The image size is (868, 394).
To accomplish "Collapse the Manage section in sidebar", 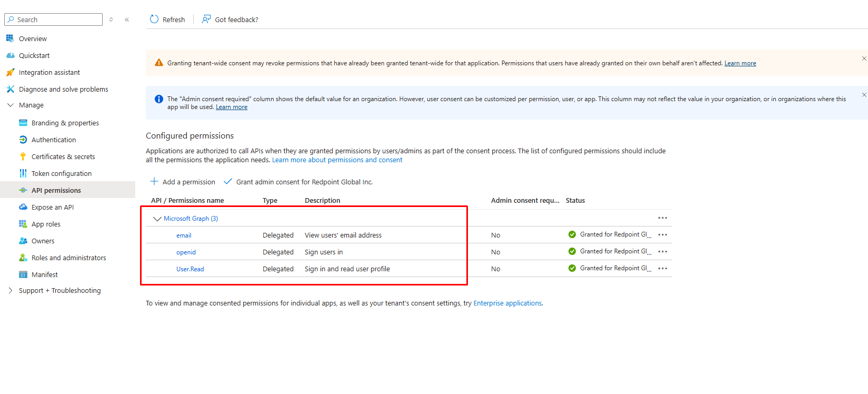I will point(11,105).
